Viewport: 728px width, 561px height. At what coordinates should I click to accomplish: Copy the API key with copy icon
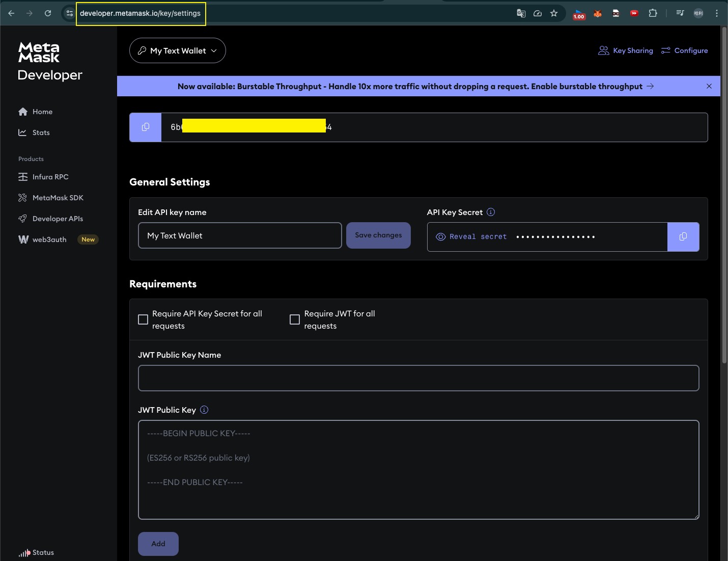coord(146,127)
